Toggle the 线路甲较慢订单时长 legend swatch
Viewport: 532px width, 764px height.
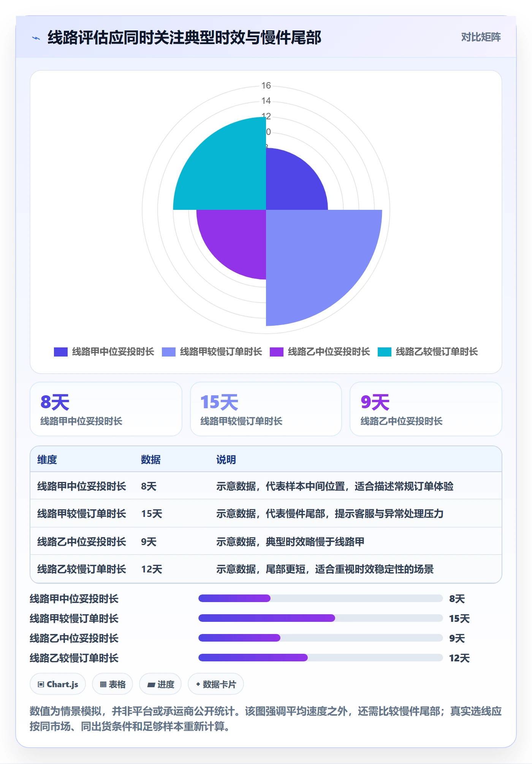(x=168, y=352)
